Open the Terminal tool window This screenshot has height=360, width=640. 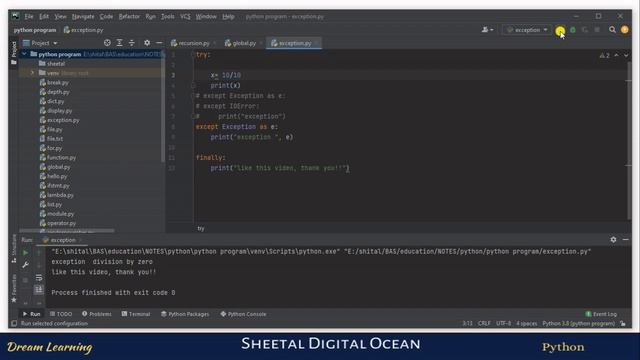[x=136, y=314]
